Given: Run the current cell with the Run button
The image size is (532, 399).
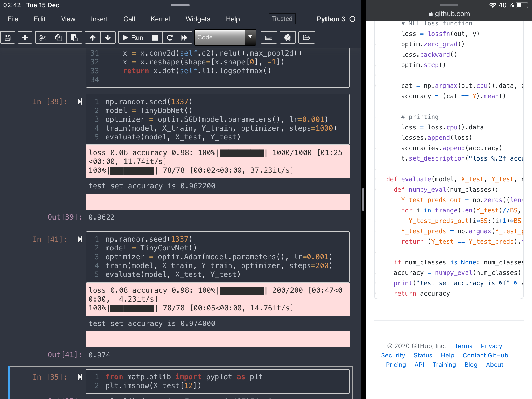Looking at the screenshot, I should 133,37.
